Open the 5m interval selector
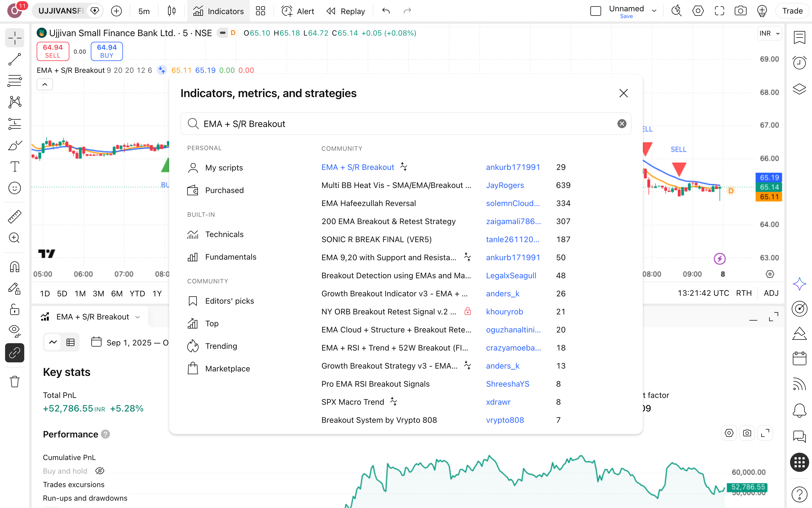Screen dimensions: 812x508 (144, 11)
